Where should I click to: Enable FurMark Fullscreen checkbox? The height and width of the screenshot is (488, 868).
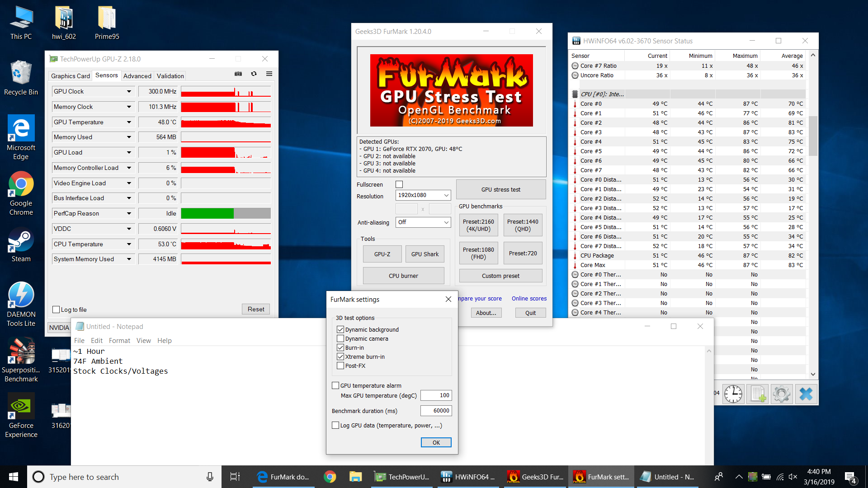[x=399, y=184]
